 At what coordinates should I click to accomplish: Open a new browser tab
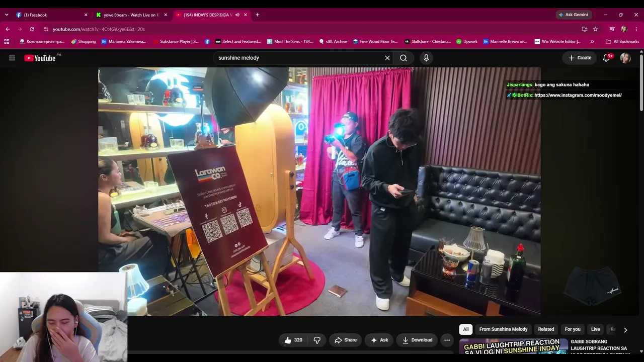258,15
